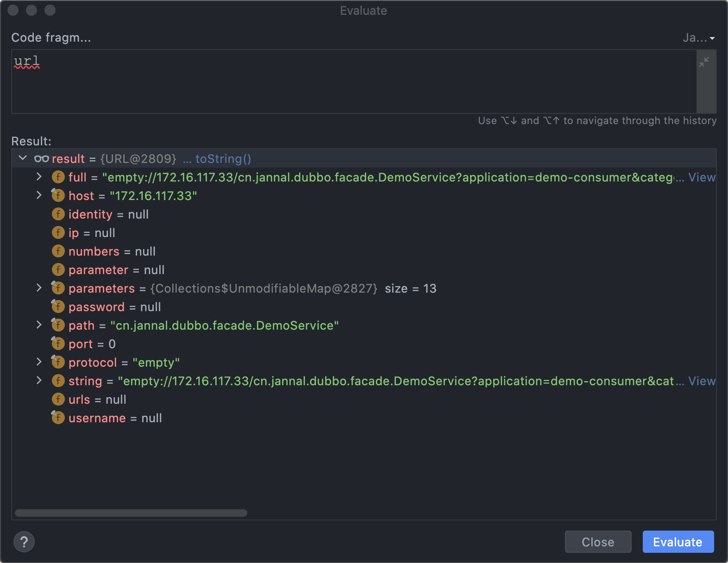
Task: Open the language dropdown labeled Ja...
Action: pyautogui.click(x=699, y=38)
